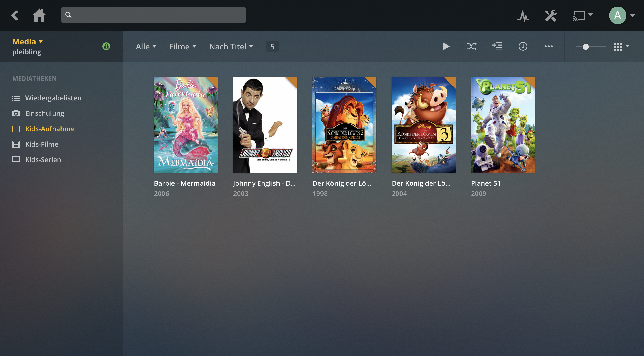Click the download sync icon

[x=523, y=47]
